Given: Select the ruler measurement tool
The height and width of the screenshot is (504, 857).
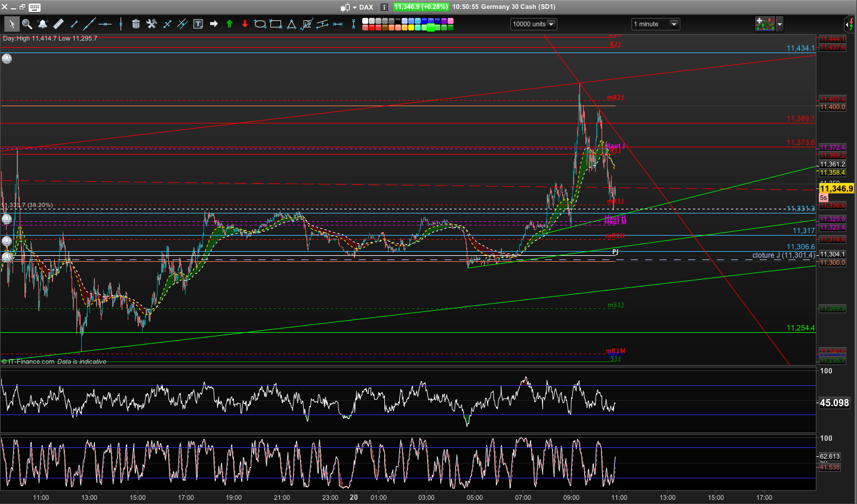Looking at the screenshot, I should point(58,24).
